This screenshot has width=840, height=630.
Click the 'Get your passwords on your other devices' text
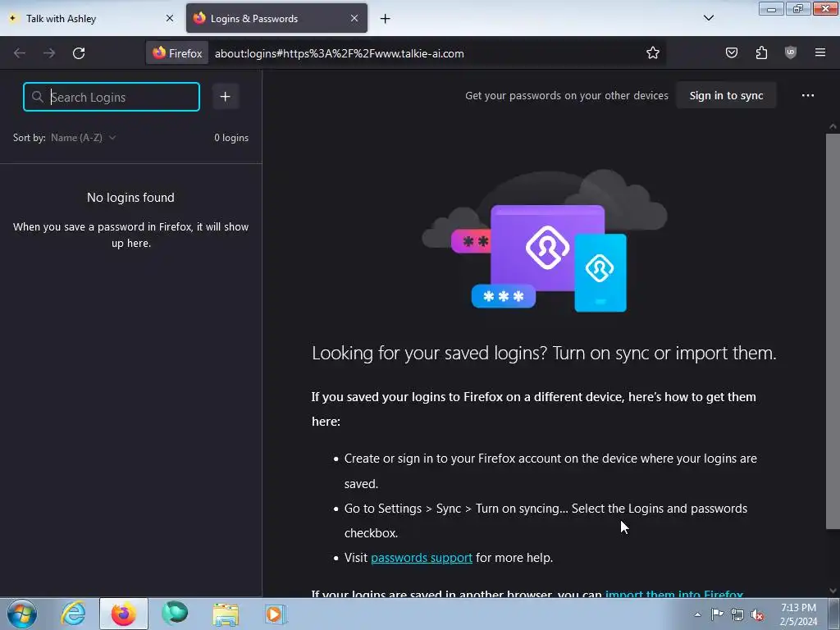click(566, 95)
